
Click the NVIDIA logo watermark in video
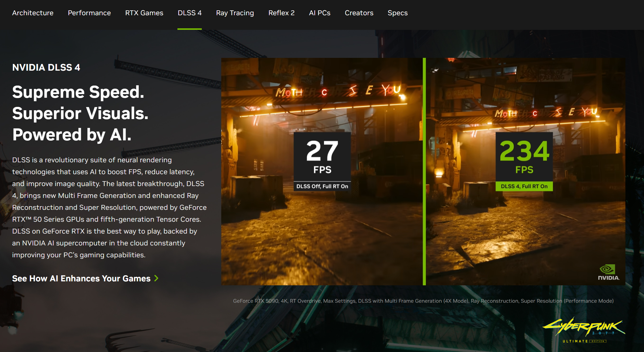coord(608,272)
